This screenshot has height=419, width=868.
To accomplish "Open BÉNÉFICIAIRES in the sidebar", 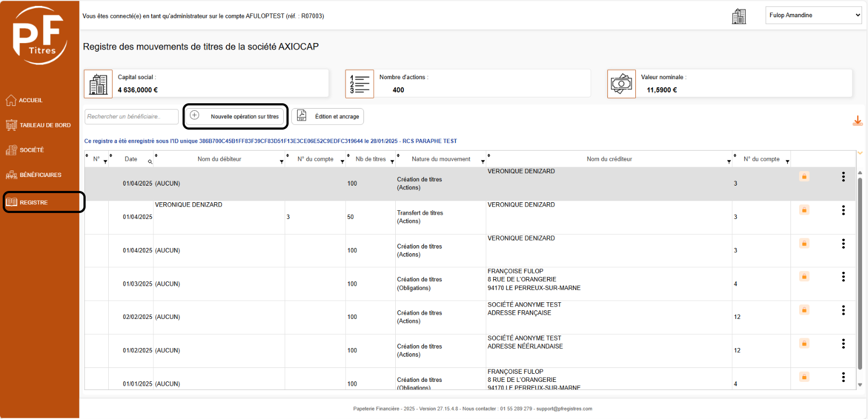I will pyautogui.click(x=33, y=175).
